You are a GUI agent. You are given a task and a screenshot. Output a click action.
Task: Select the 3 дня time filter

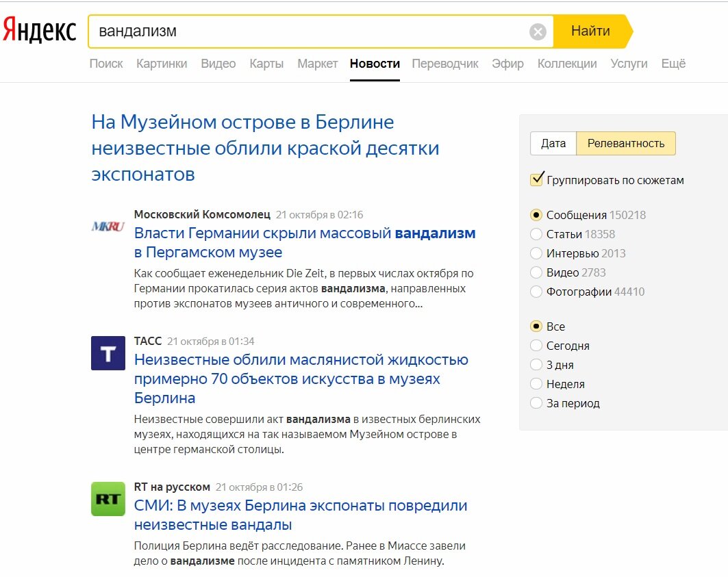(x=536, y=364)
